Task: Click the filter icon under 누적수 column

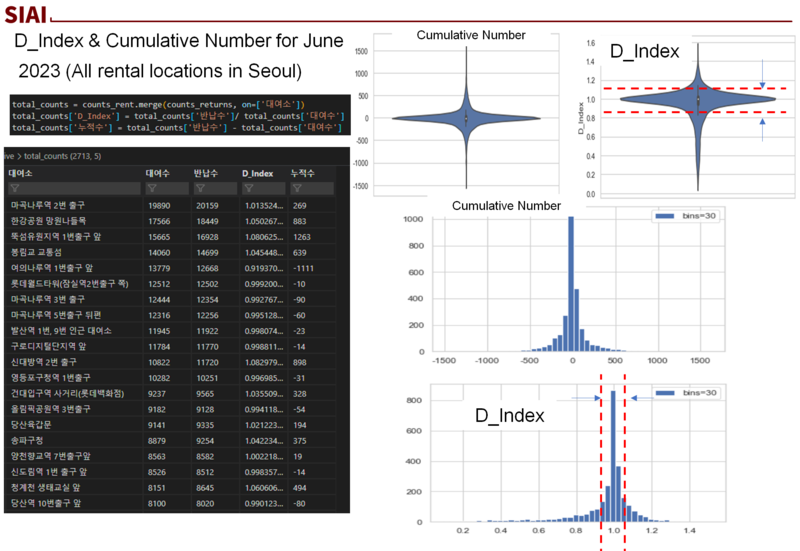Action: coord(295,188)
